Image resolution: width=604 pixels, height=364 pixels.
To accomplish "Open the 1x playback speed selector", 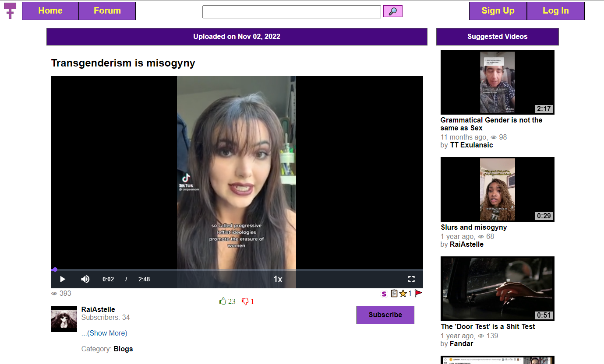I will pyautogui.click(x=278, y=279).
